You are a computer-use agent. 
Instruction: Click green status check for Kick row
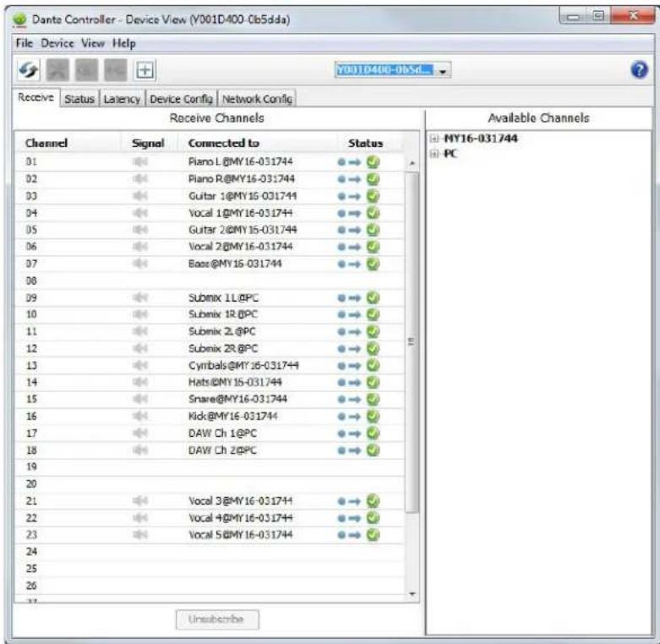pyautogui.click(x=373, y=417)
